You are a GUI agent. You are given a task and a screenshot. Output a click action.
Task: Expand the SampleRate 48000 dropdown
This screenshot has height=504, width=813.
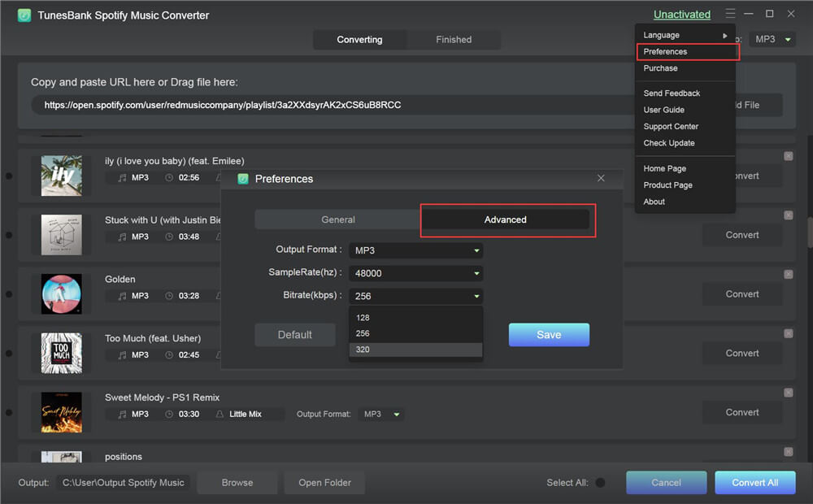415,273
